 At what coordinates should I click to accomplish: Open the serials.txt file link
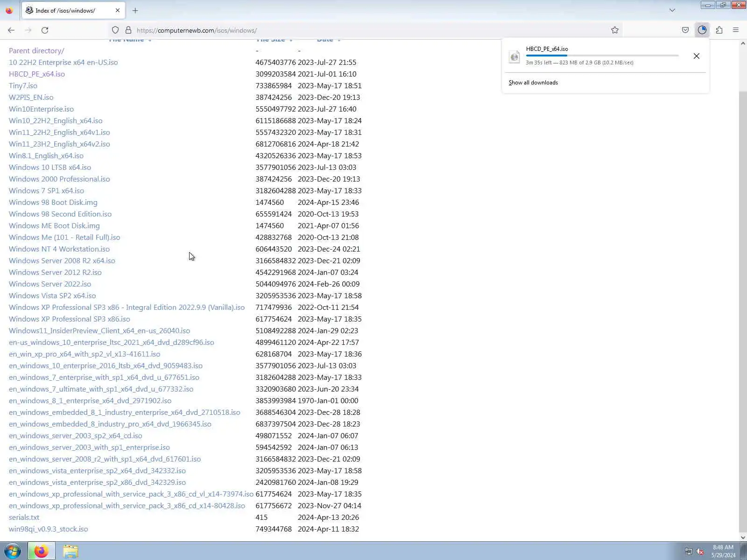coord(24,517)
